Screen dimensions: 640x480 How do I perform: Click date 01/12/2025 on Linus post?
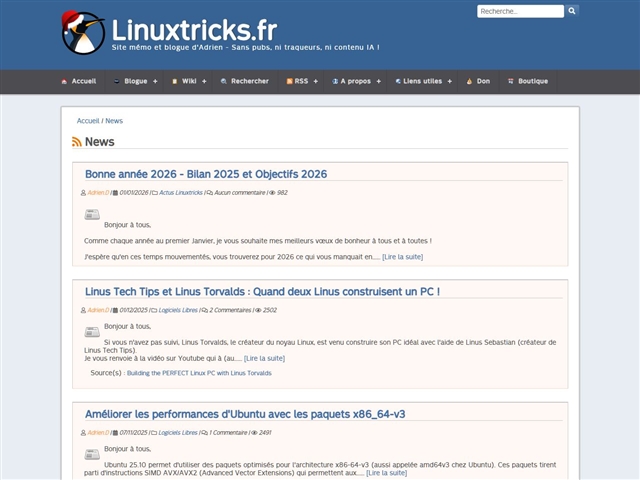133,310
